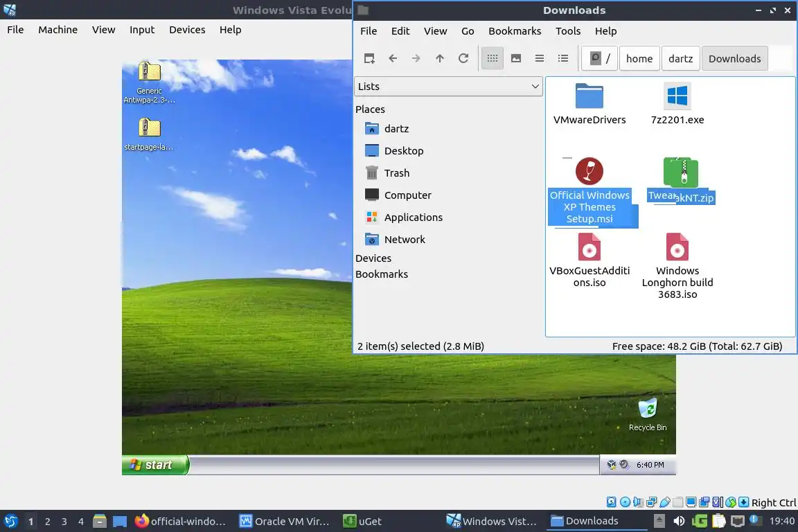The height and width of the screenshot is (532, 798).
Task: Click the VirtualBox display indicator
Action: (691, 502)
